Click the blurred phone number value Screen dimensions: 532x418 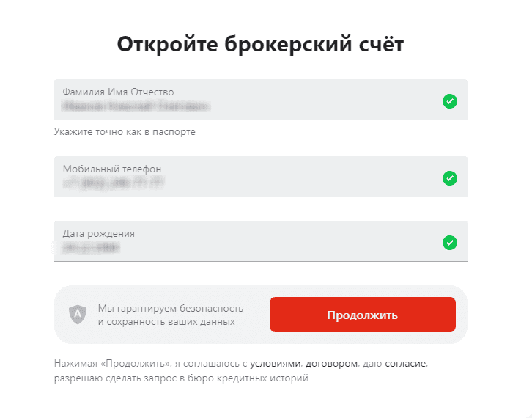coord(114,183)
